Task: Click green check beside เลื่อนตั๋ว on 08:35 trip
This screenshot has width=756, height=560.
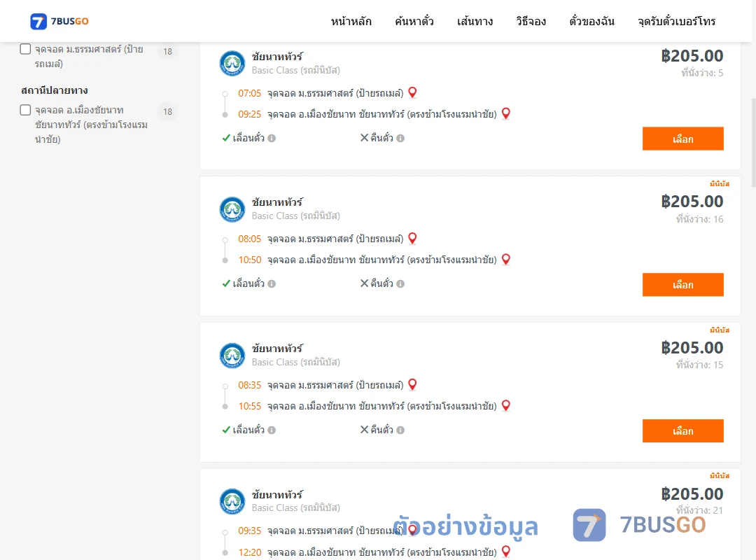Action: click(x=226, y=430)
